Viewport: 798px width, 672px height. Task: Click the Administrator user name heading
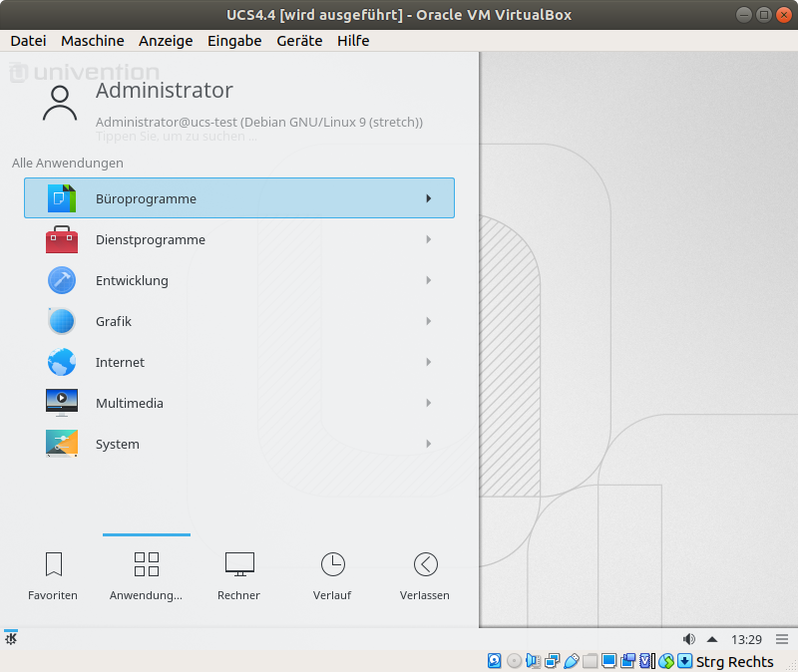pyautogui.click(x=164, y=91)
